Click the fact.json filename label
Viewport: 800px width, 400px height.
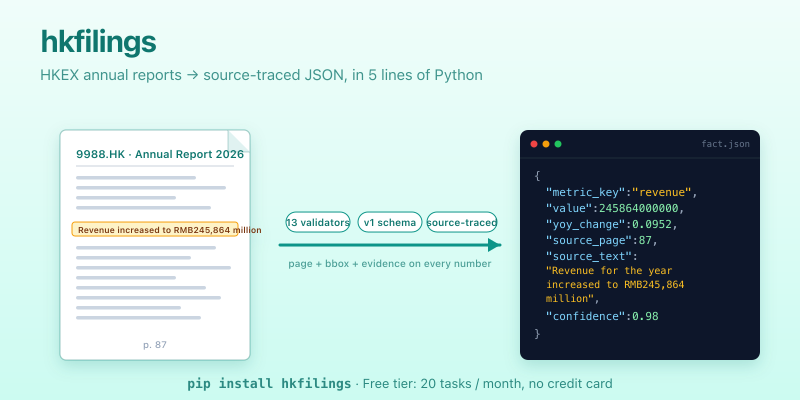(x=726, y=144)
